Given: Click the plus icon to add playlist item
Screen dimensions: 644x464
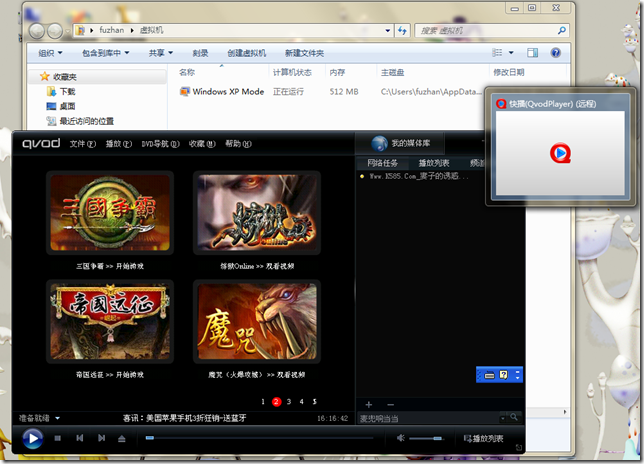Looking at the screenshot, I should pos(368,404).
